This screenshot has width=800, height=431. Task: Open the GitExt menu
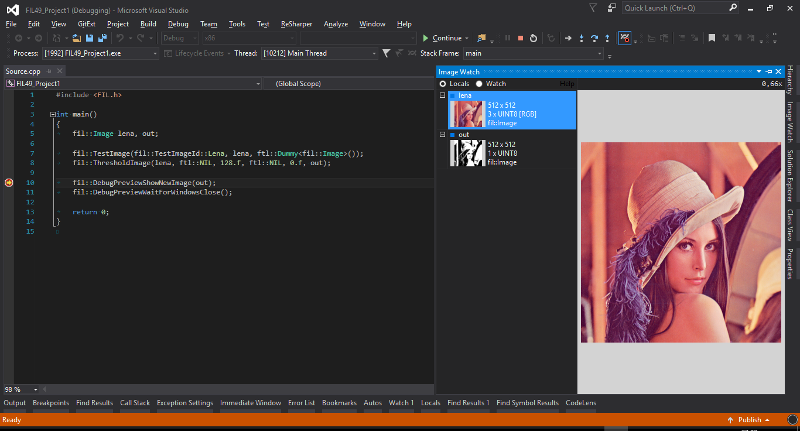pyautogui.click(x=86, y=24)
